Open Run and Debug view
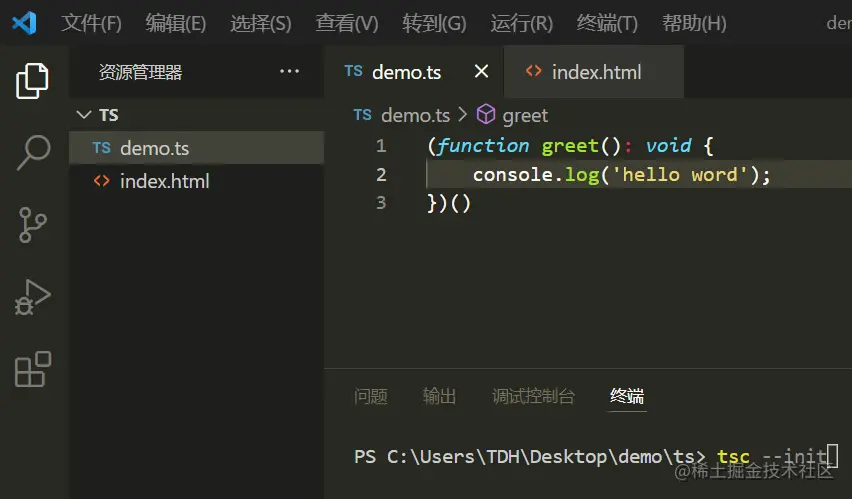 pyautogui.click(x=33, y=297)
